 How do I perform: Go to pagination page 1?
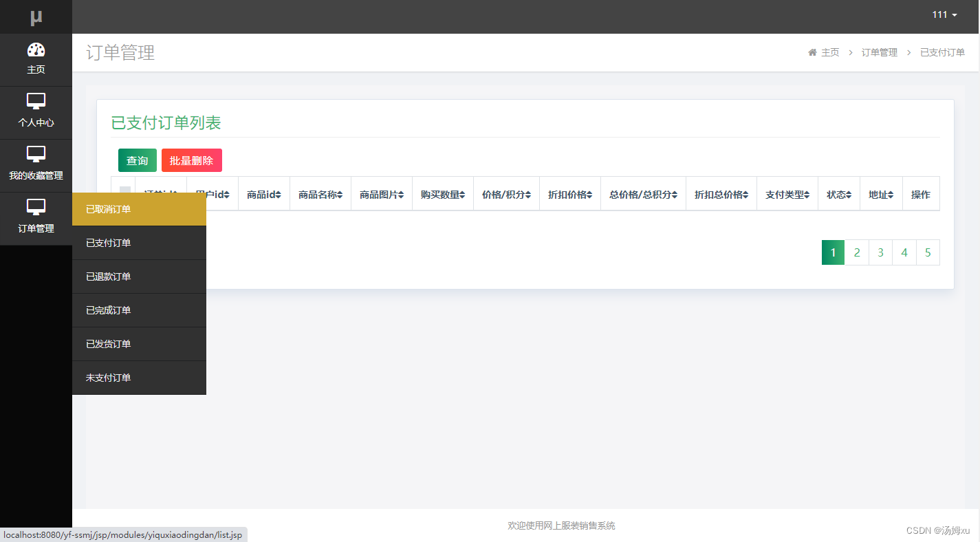click(x=833, y=252)
